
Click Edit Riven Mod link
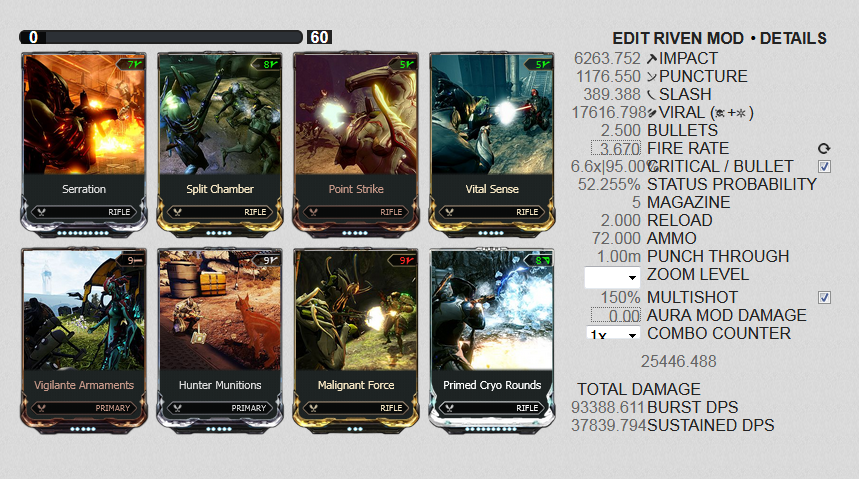(x=678, y=38)
